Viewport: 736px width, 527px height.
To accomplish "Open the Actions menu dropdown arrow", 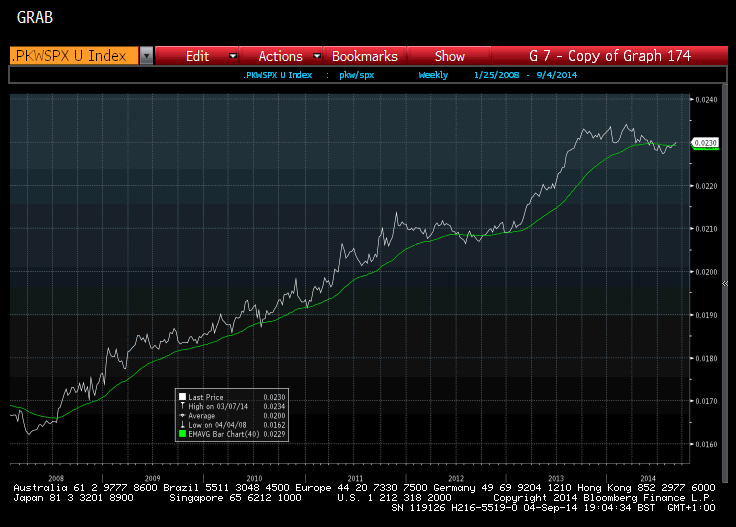I will pyautogui.click(x=317, y=56).
